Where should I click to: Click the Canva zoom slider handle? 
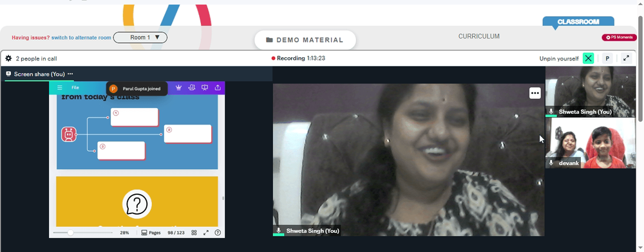(71, 233)
